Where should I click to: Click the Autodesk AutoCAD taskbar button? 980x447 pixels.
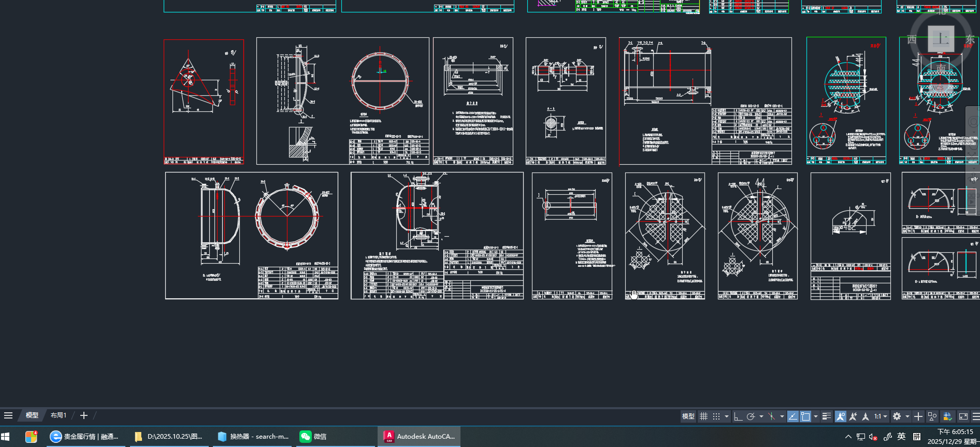(420, 437)
